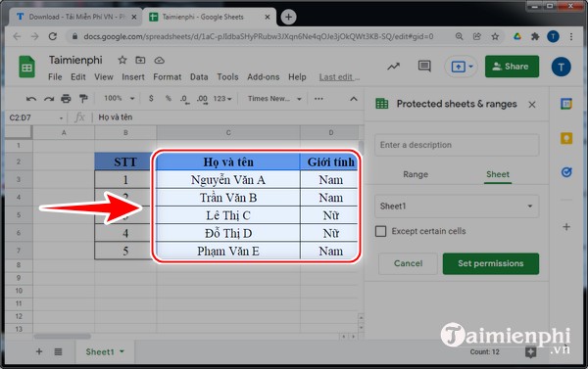Select the Paint format tool
This screenshot has height=369, width=588.
pos(83,99)
